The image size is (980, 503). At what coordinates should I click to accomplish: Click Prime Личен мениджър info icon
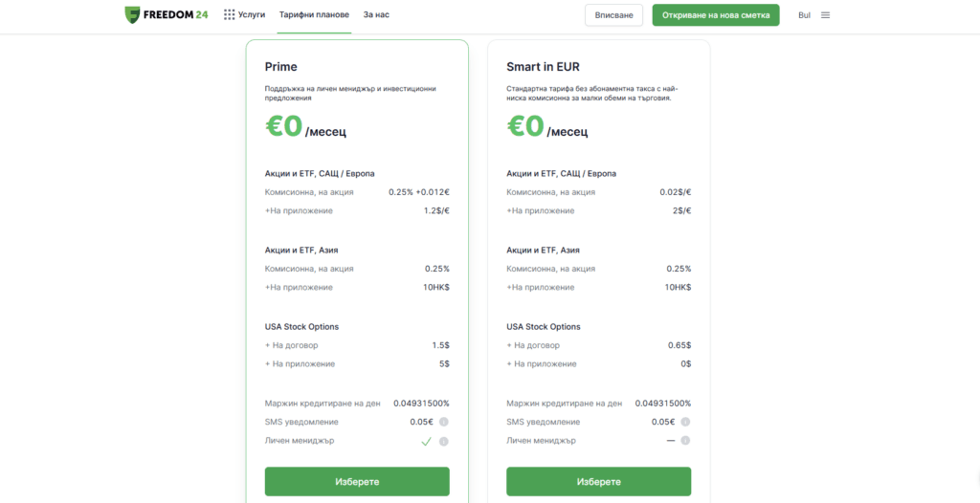point(443,441)
